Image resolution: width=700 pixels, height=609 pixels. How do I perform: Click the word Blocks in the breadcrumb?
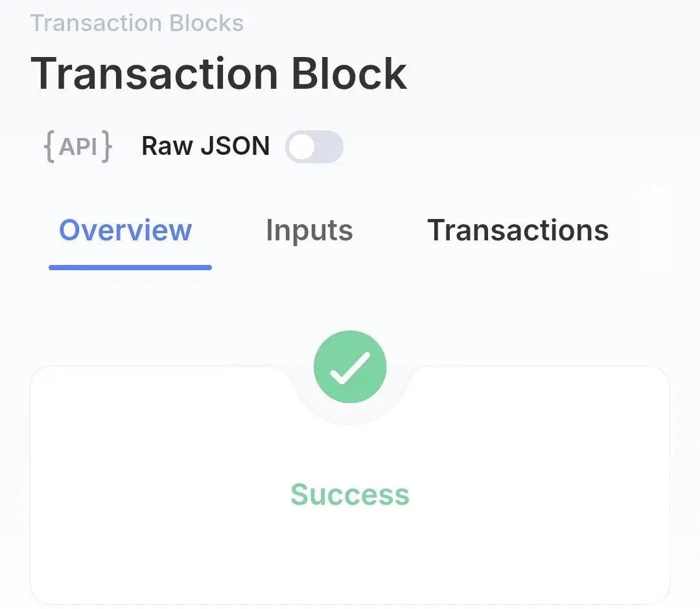click(x=207, y=23)
